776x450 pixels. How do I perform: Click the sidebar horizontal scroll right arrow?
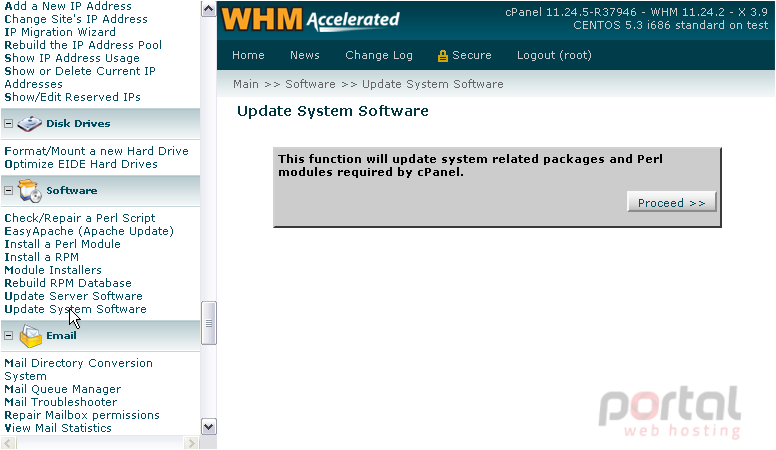(x=191, y=443)
